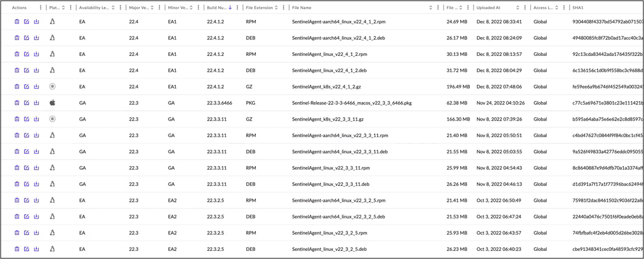Screen dimensions: 644x259
Task: Sort by File Extension column
Action: (276, 8)
